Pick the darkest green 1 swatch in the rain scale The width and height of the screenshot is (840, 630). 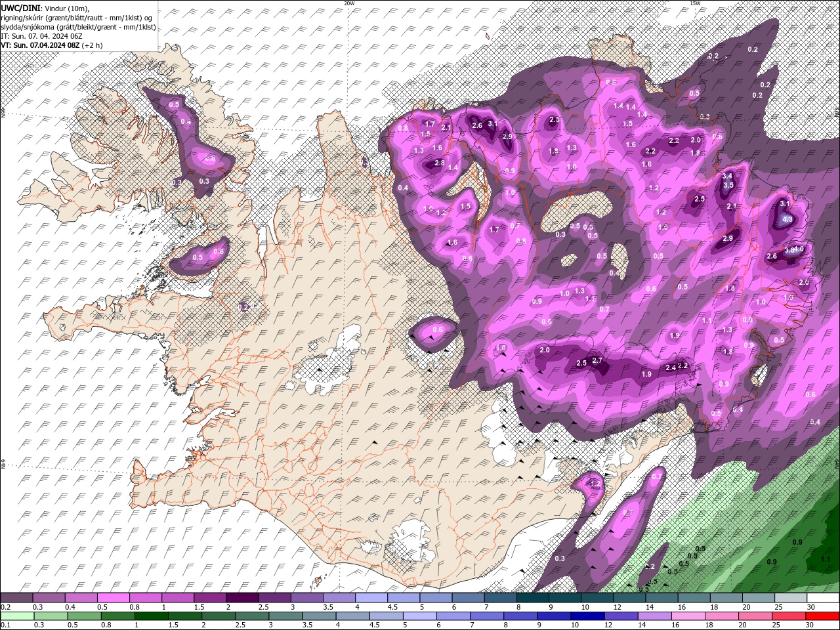151,616
